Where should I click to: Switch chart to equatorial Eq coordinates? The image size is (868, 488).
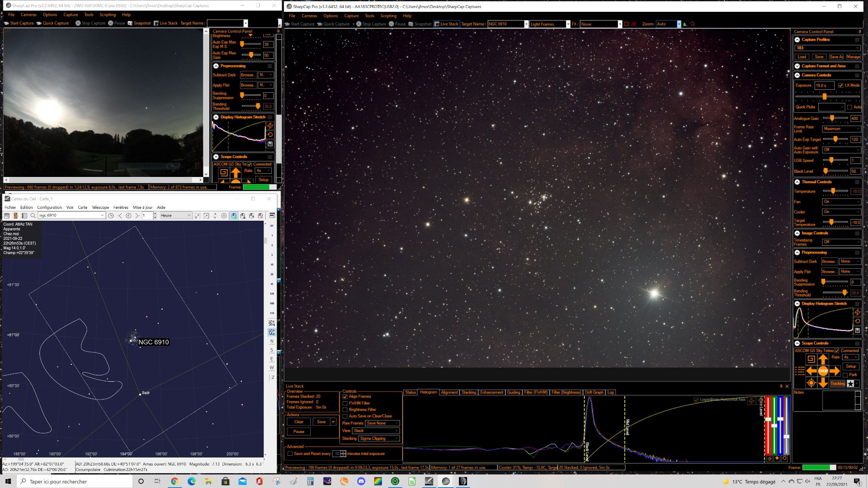[x=272, y=323]
